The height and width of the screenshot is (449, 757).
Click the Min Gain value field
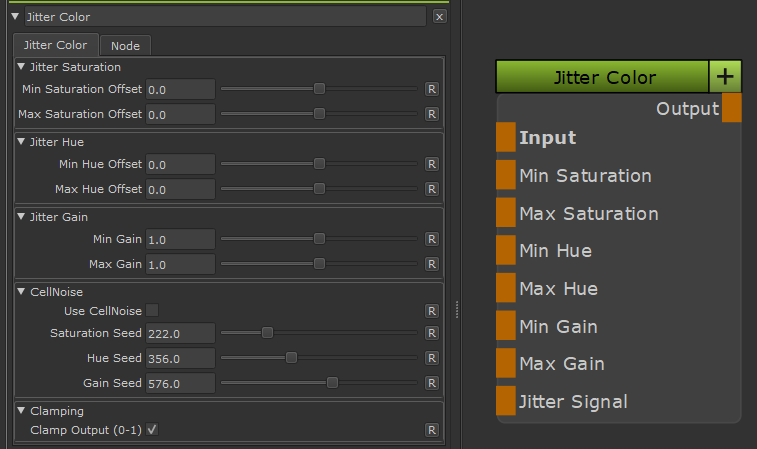pos(180,240)
